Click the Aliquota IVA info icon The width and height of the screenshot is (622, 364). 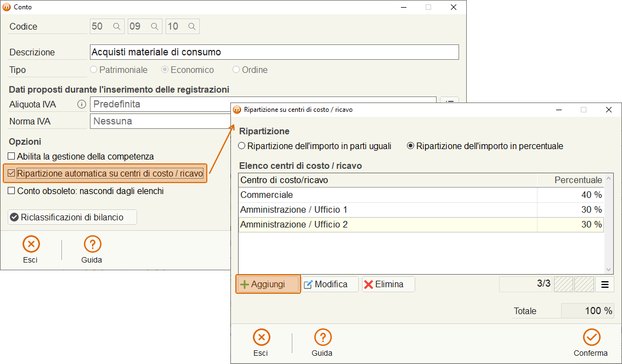point(81,104)
